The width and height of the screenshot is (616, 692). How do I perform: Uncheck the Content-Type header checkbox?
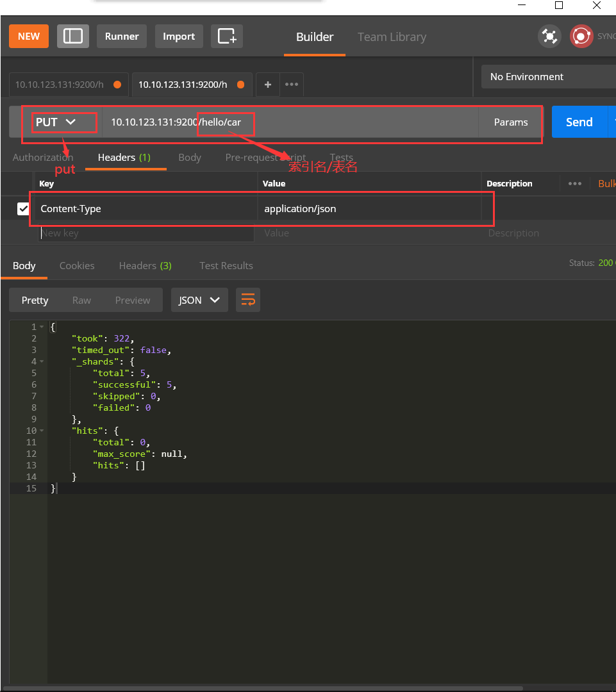tap(23, 209)
